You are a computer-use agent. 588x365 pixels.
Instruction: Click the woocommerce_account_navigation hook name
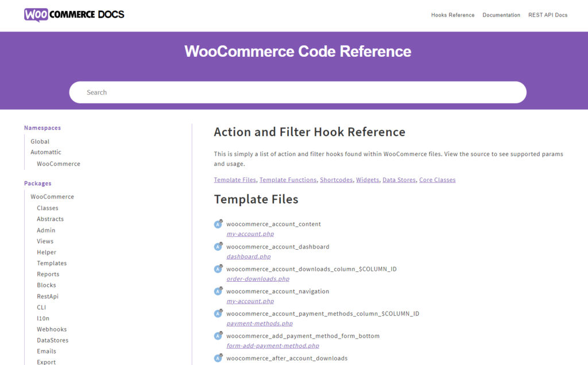[x=277, y=291]
